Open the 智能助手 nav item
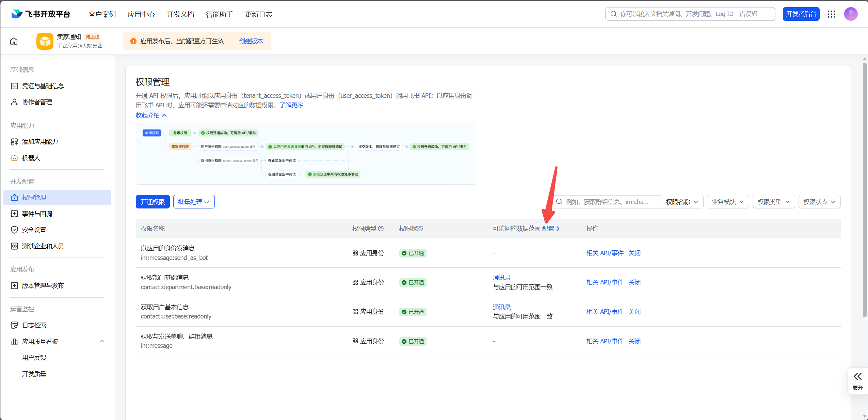Screen dimensions: 868x420 (x=220, y=14)
